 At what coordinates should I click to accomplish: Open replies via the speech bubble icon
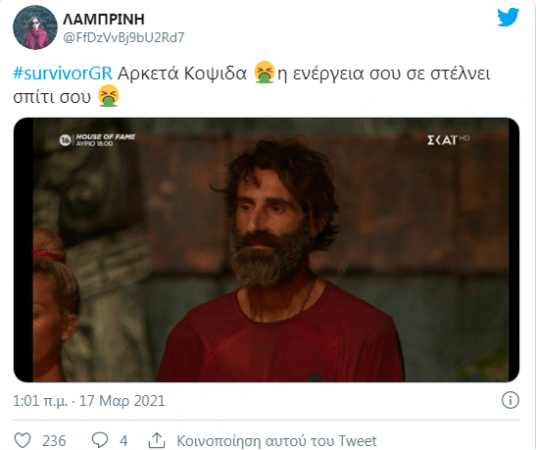point(100,440)
